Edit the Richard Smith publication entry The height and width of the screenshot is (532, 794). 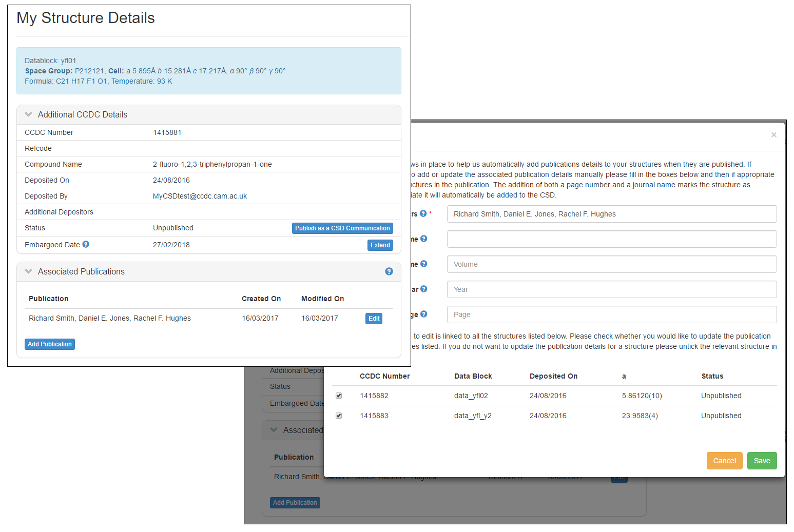click(374, 319)
